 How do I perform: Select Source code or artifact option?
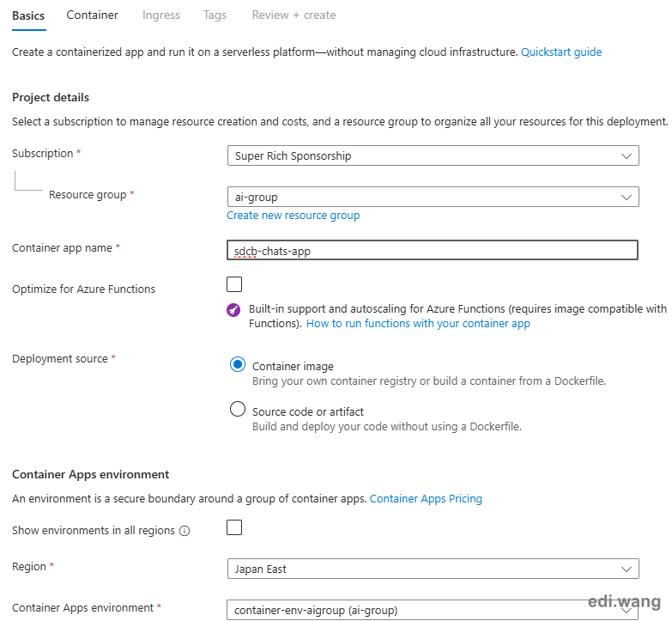(x=238, y=409)
